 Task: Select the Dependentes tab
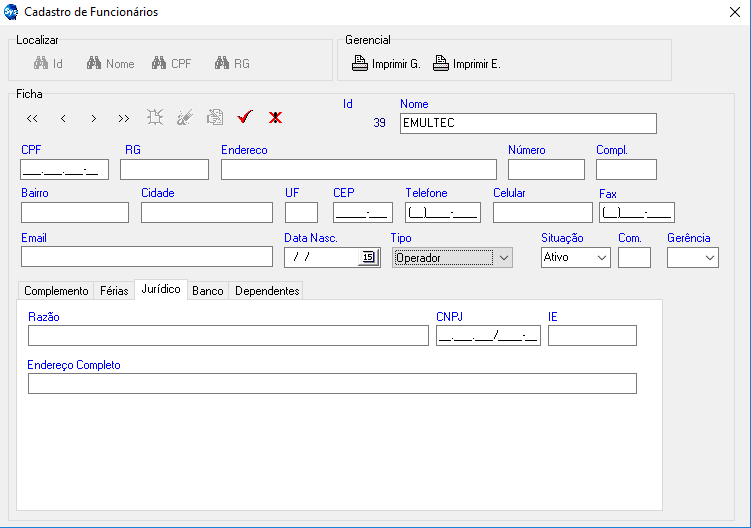tap(266, 291)
